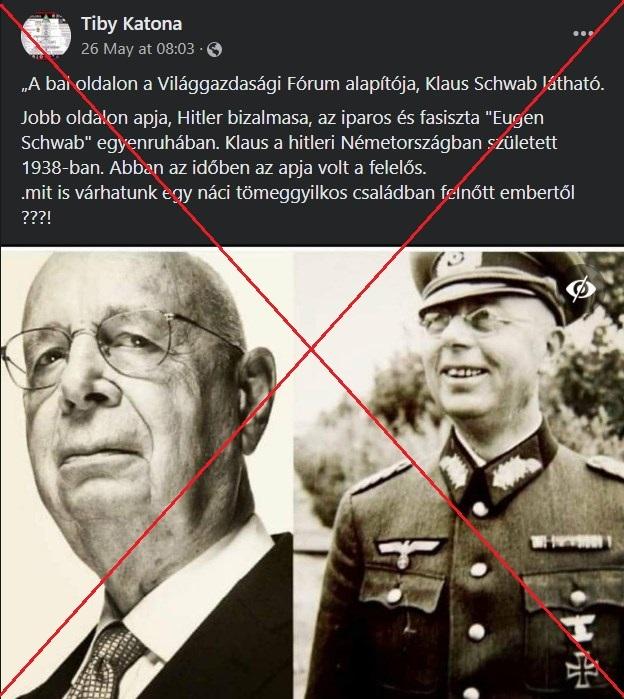
Task: Click the ribbon bar on officer's uniform
Action: click(x=571, y=542)
